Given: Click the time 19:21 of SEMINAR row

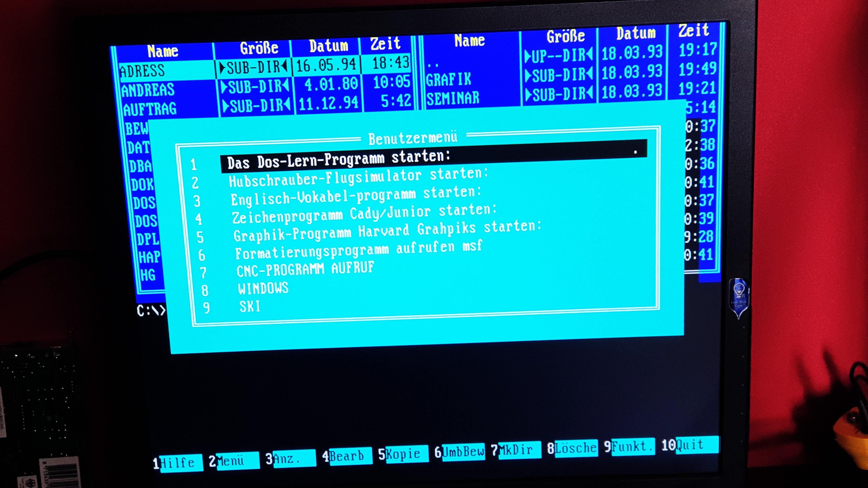Looking at the screenshot, I should pyautogui.click(x=697, y=88).
